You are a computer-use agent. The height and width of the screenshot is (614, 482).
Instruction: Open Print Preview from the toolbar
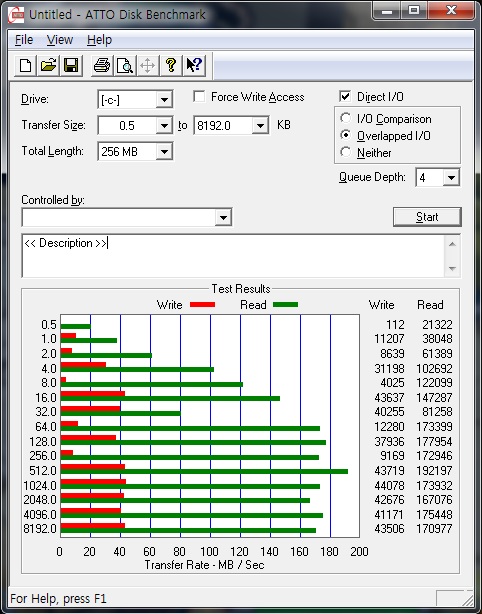[x=125, y=65]
